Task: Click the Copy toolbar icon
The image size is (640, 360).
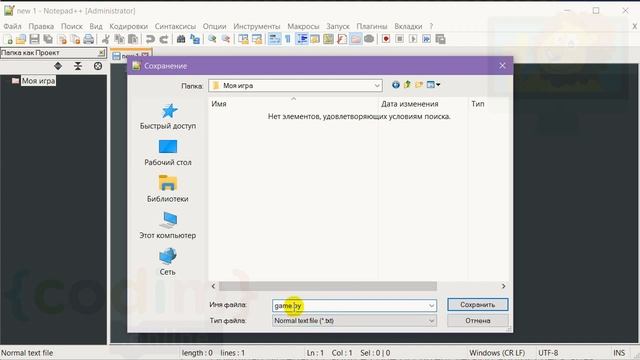Action: coord(119,39)
